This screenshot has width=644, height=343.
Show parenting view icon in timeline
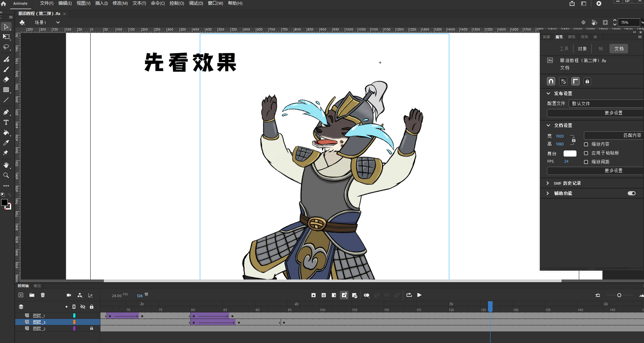coord(80,295)
